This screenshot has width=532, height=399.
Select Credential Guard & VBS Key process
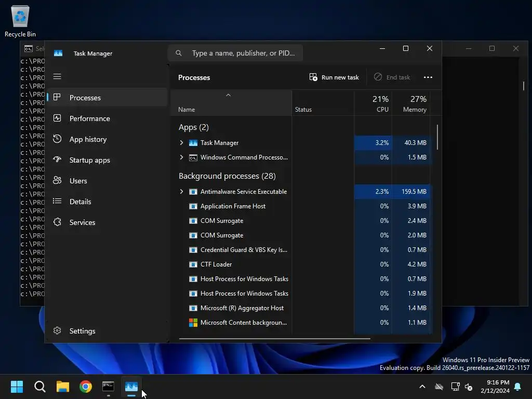tap(302, 250)
